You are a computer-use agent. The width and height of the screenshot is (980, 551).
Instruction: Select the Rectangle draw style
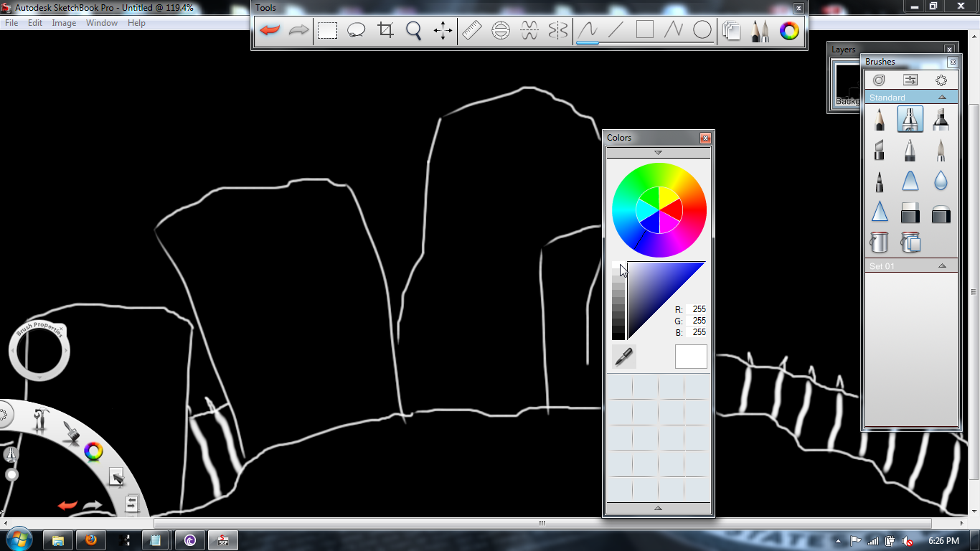pyautogui.click(x=645, y=30)
